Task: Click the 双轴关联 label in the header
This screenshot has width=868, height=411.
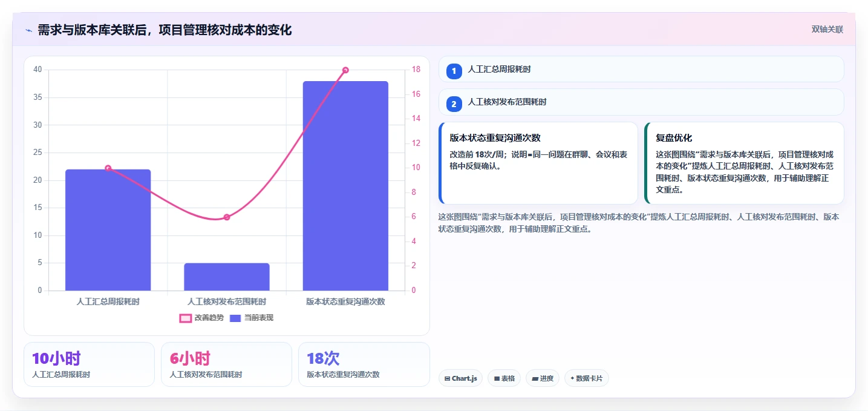Action: pyautogui.click(x=827, y=29)
